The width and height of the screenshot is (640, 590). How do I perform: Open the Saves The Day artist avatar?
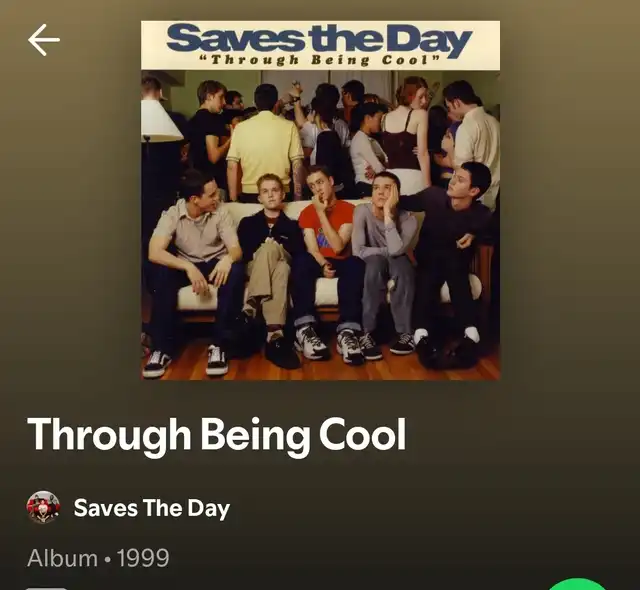pos(43,507)
